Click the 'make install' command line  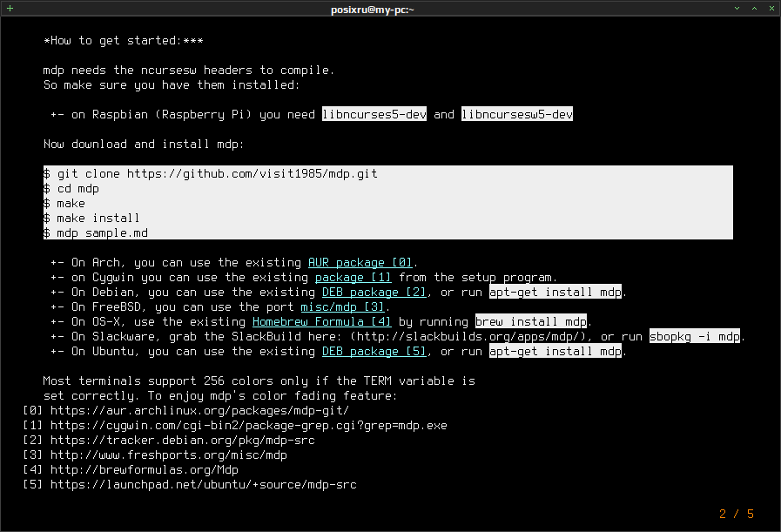tap(91, 219)
